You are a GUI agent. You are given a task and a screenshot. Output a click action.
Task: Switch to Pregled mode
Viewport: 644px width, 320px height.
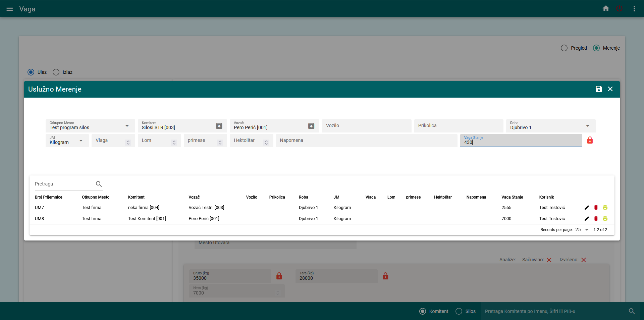(564, 48)
